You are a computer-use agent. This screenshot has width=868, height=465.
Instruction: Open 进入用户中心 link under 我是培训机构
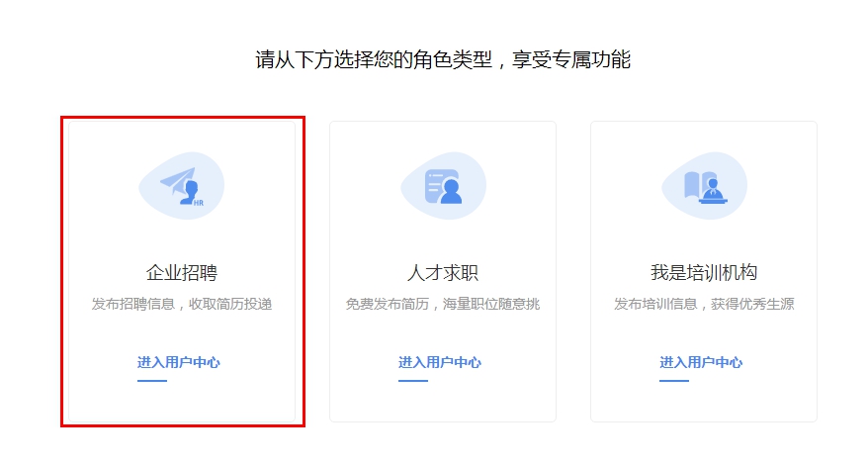click(701, 362)
